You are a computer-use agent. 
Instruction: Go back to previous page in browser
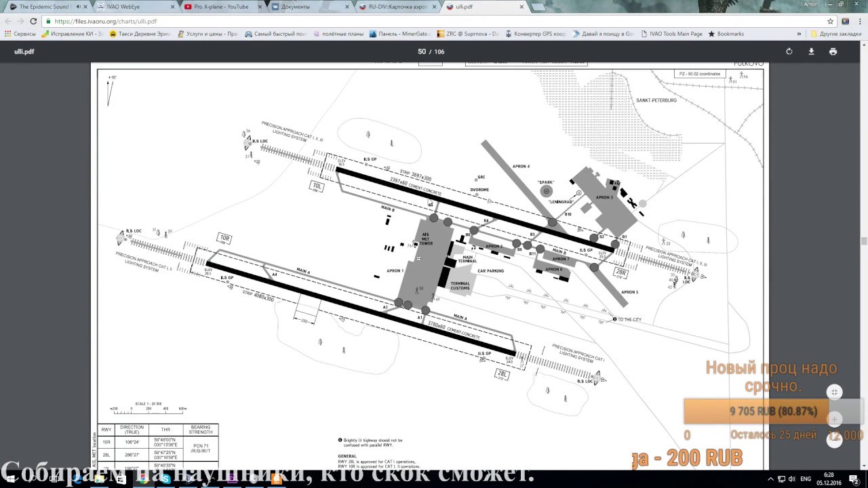pyautogui.click(x=8, y=21)
